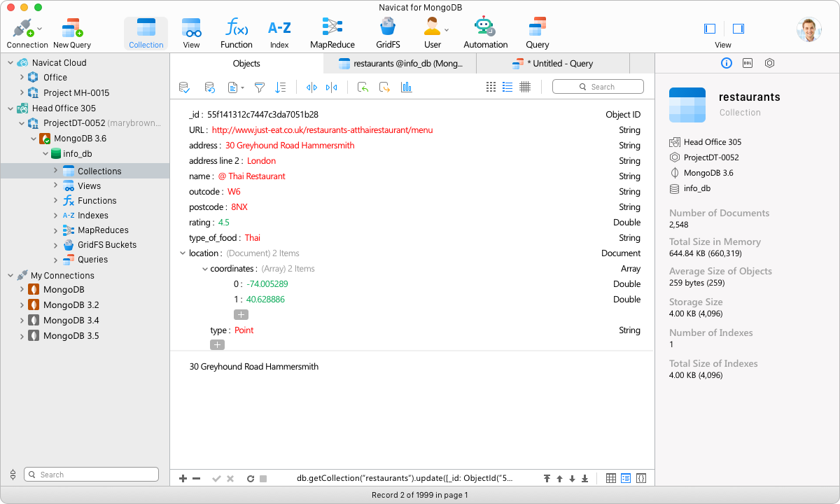Click the objects Search field
Image resolution: width=840 pixels, height=504 pixels.
tap(598, 87)
